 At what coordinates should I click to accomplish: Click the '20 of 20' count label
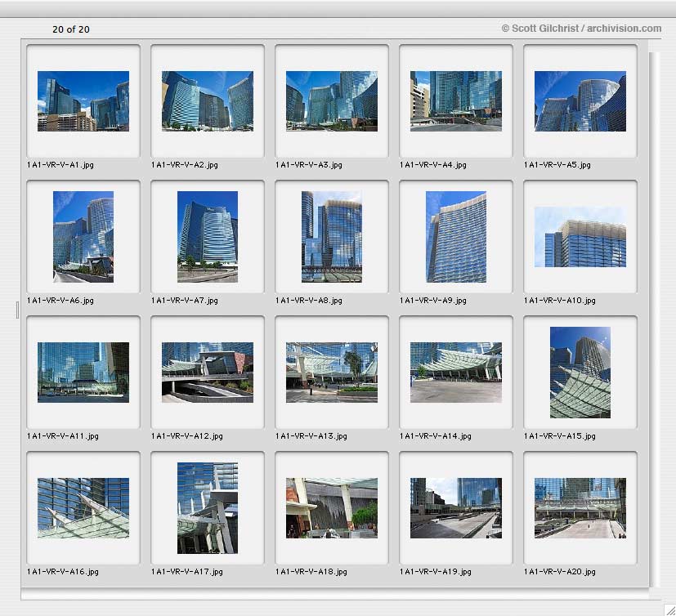[x=71, y=29]
